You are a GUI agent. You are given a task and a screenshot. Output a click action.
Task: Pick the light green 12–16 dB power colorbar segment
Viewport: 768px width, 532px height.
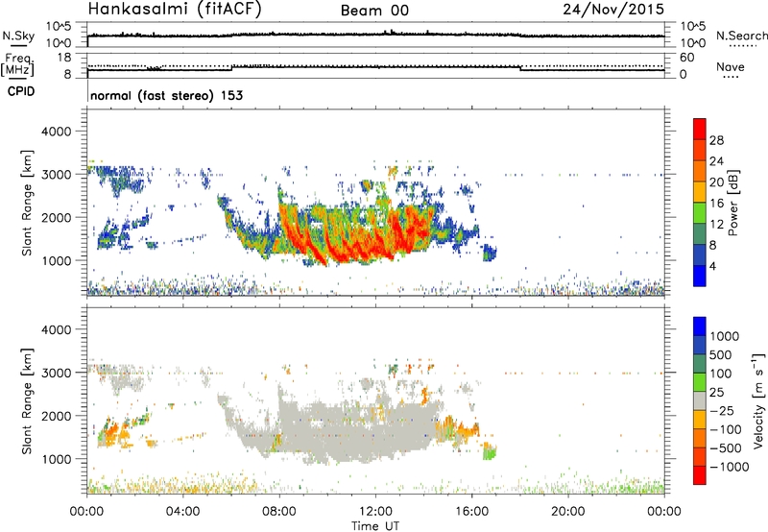click(x=700, y=213)
